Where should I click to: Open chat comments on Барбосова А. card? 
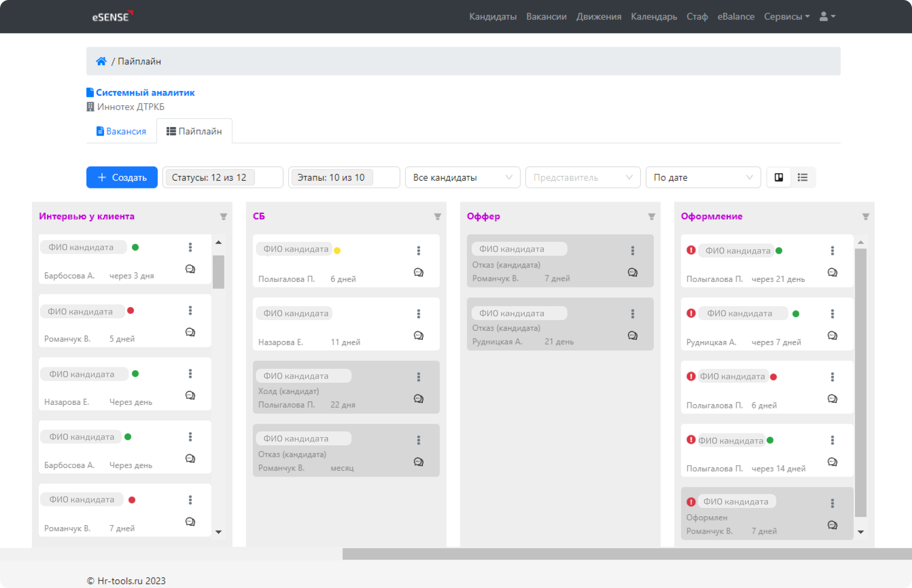pyautogui.click(x=189, y=269)
